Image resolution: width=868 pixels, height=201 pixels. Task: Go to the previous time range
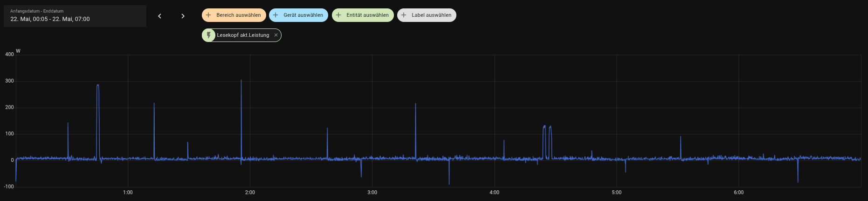pyautogui.click(x=159, y=16)
